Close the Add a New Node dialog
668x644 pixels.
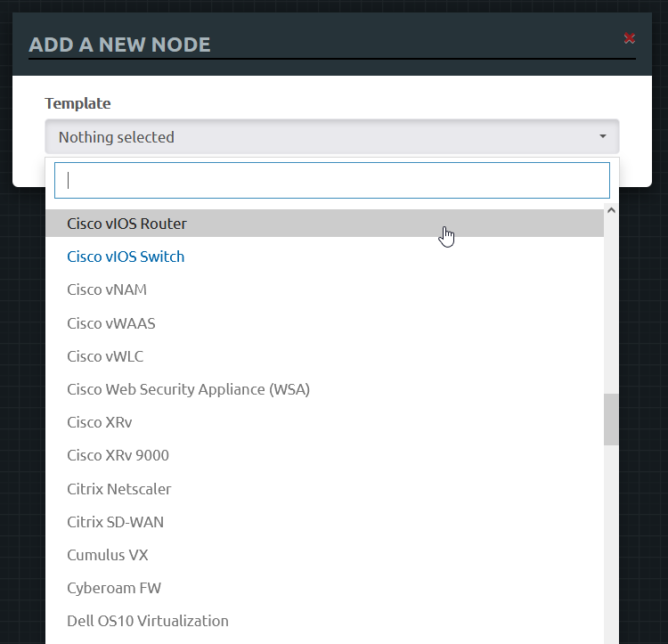pos(630,38)
